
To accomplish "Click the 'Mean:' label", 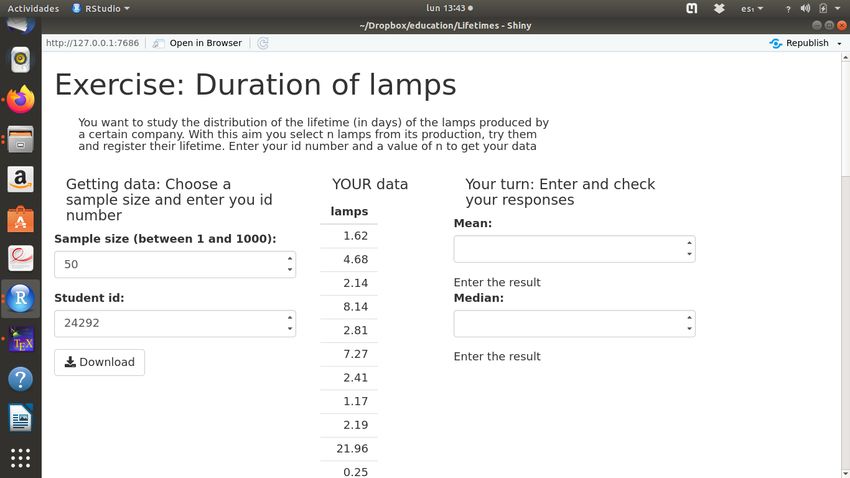I will [x=473, y=223].
